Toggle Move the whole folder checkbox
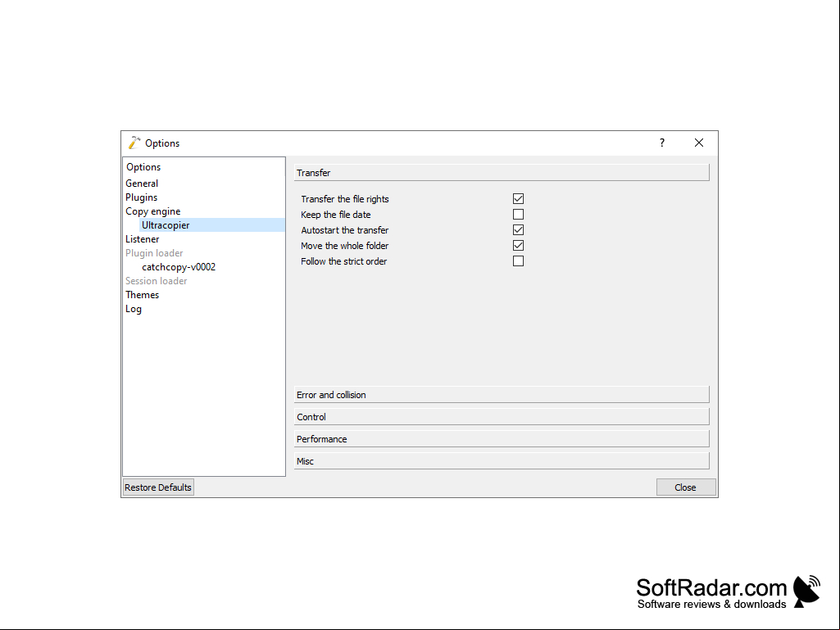The height and width of the screenshot is (630, 840). point(518,245)
